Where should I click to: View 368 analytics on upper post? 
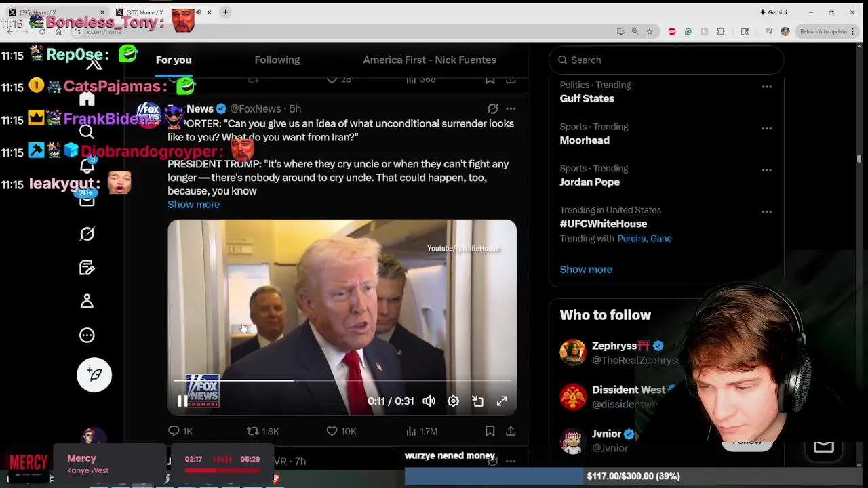pyautogui.click(x=420, y=80)
